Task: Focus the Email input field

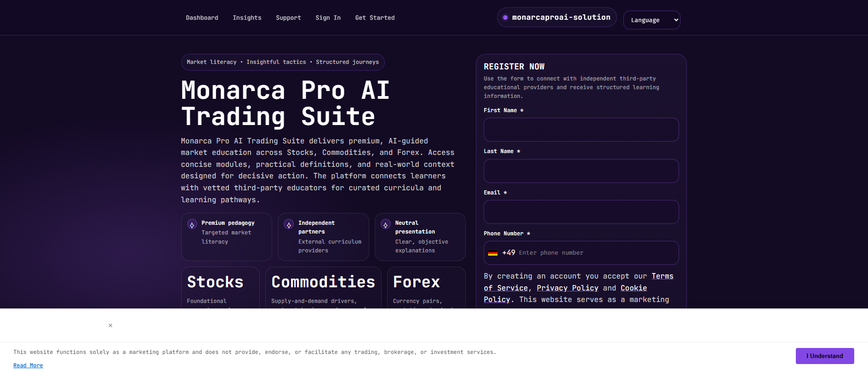Action: pyautogui.click(x=581, y=212)
